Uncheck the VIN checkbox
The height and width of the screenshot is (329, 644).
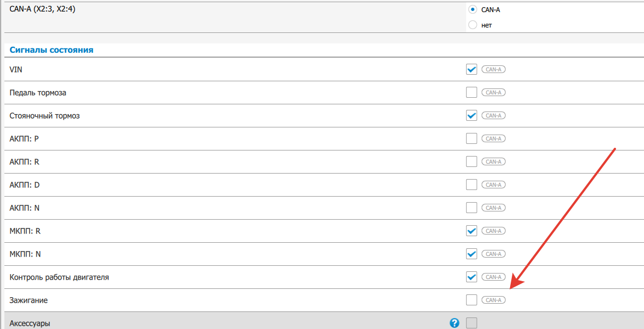point(471,69)
